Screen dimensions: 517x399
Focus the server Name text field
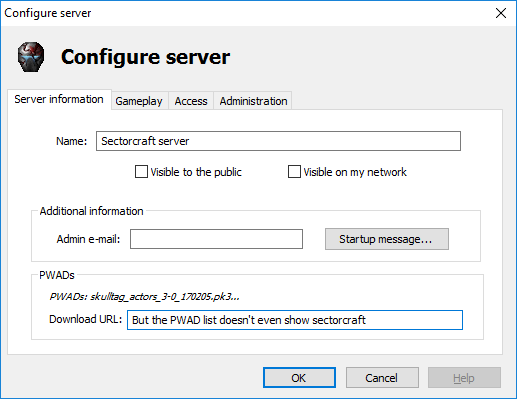point(278,141)
